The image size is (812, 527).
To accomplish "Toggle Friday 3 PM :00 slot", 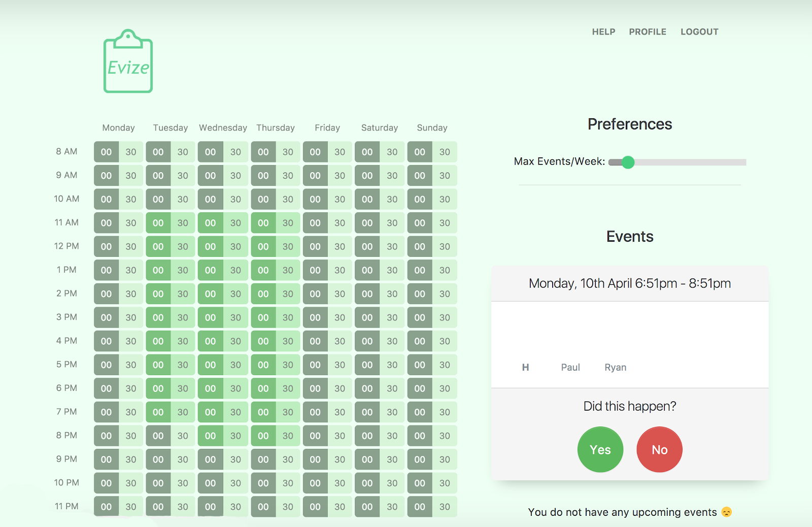I will click(315, 317).
